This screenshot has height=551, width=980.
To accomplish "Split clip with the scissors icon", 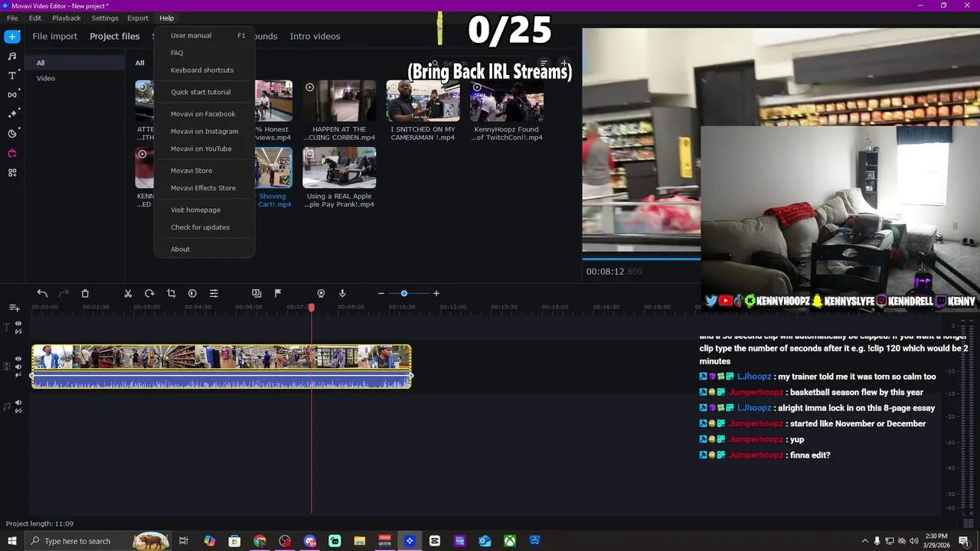I will pyautogui.click(x=128, y=293).
